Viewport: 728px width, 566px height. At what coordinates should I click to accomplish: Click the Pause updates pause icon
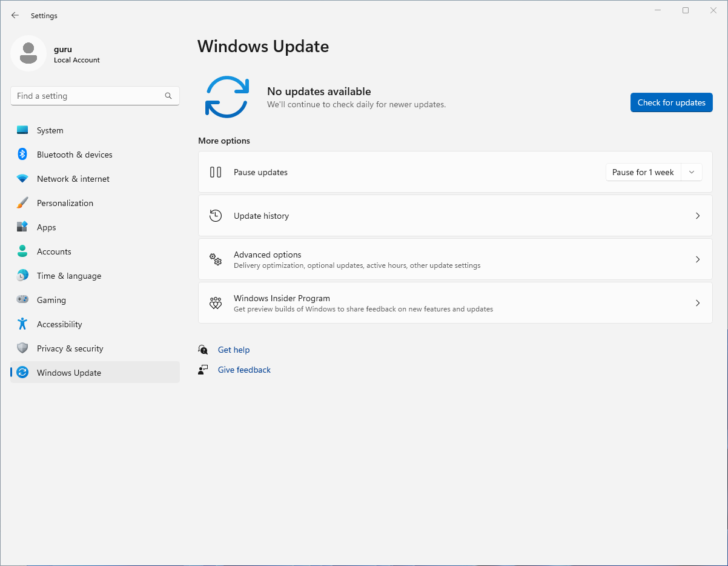tap(216, 172)
